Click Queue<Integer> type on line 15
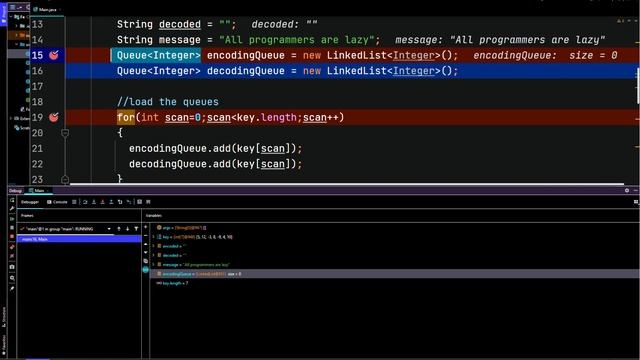The height and width of the screenshot is (360, 640). coord(158,56)
